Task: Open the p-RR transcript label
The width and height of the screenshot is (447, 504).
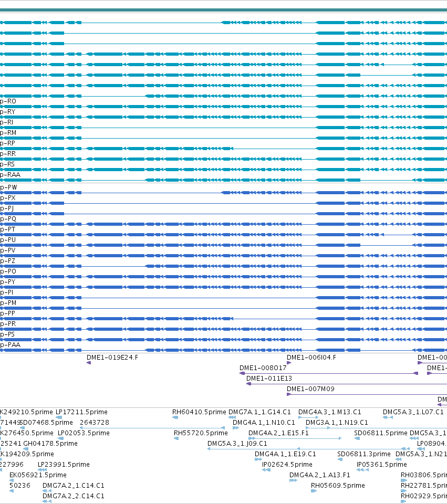Action: pos(8,154)
